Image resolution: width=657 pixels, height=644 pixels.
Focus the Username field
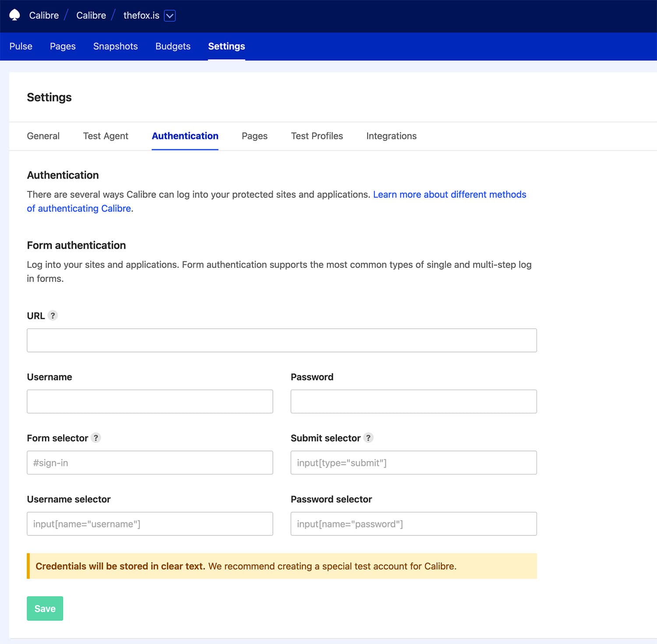tap(150, 401)
